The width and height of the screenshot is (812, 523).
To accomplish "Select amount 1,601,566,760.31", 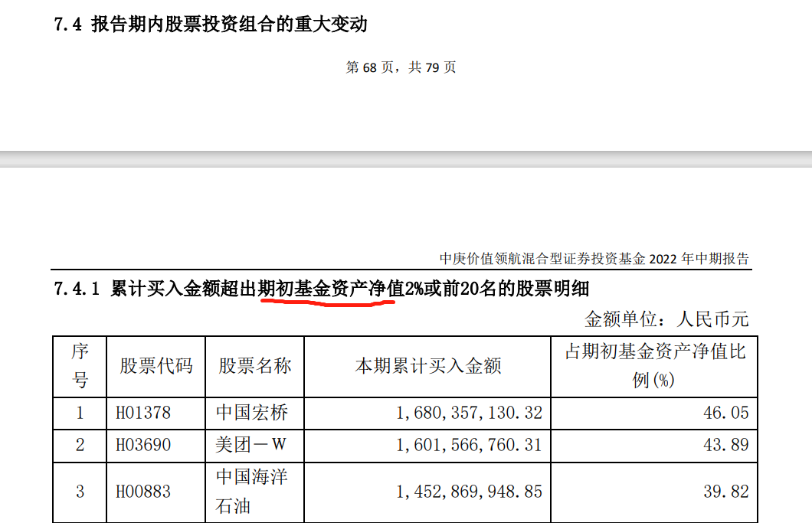I will coord(469,445).
